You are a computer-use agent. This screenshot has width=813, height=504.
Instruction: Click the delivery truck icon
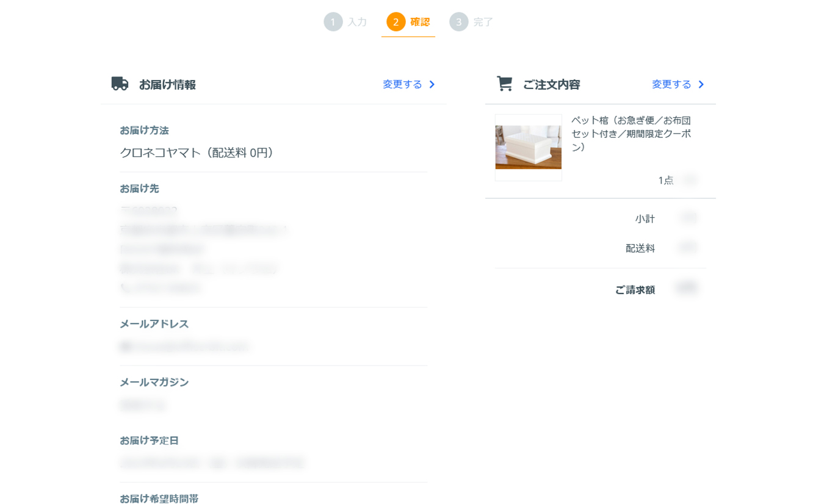pos(120,84)
